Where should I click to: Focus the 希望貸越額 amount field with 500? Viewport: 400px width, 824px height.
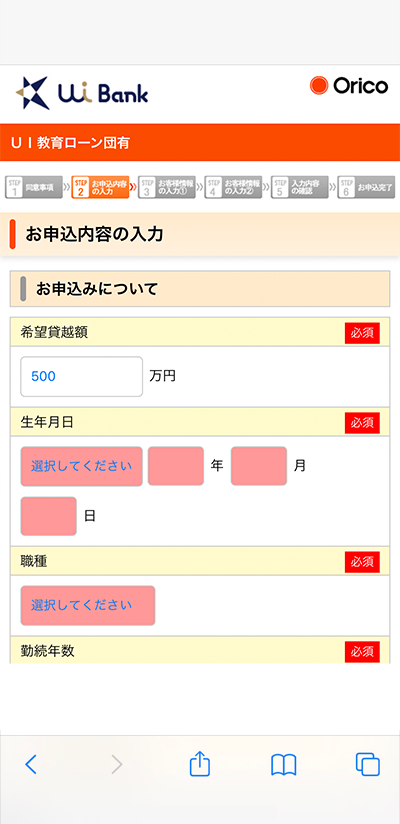click(x=81, y=376)
